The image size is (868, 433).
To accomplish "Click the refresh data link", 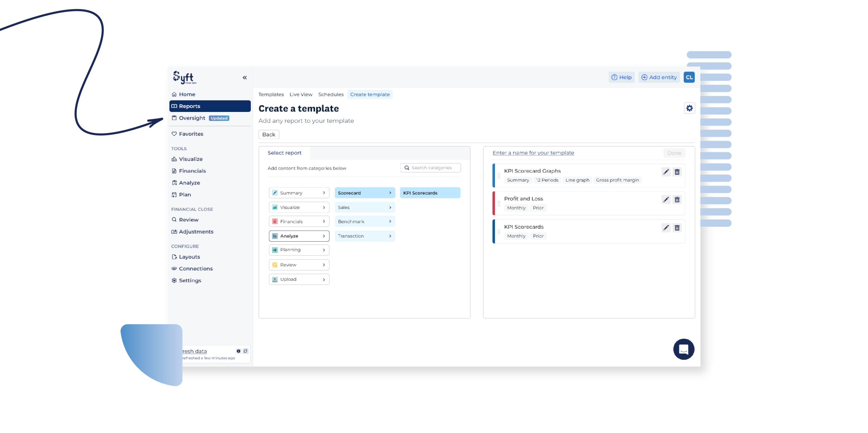I will coord(195,351).
